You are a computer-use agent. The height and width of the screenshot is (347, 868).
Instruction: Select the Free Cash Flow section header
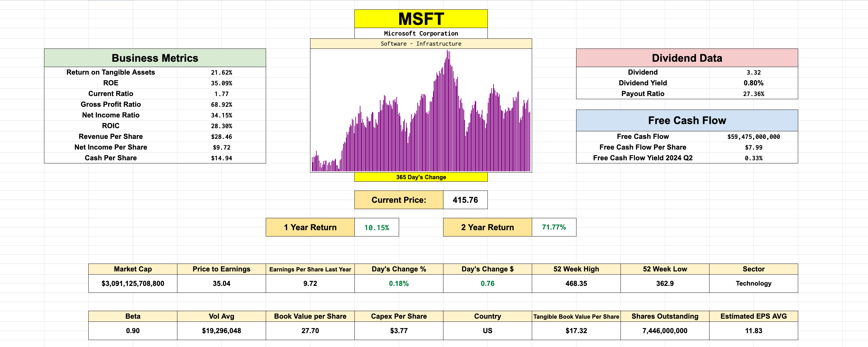click(x=687, y=120)
